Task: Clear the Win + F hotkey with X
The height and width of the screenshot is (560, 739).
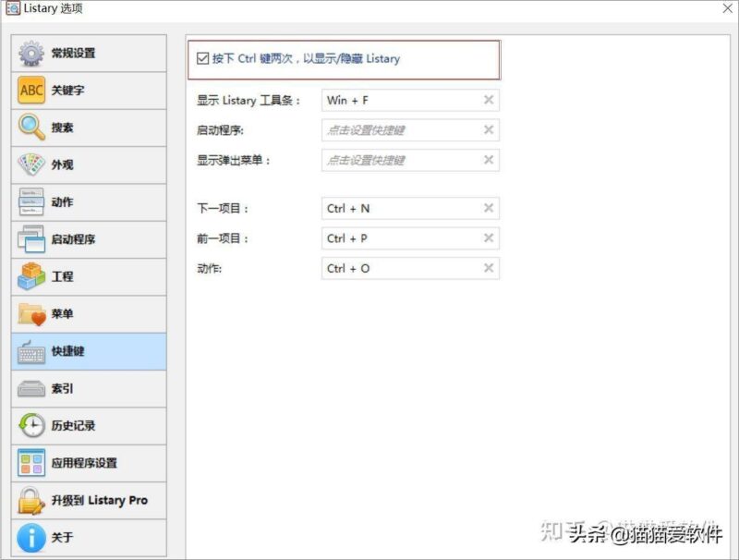Action: pos(489,100)
